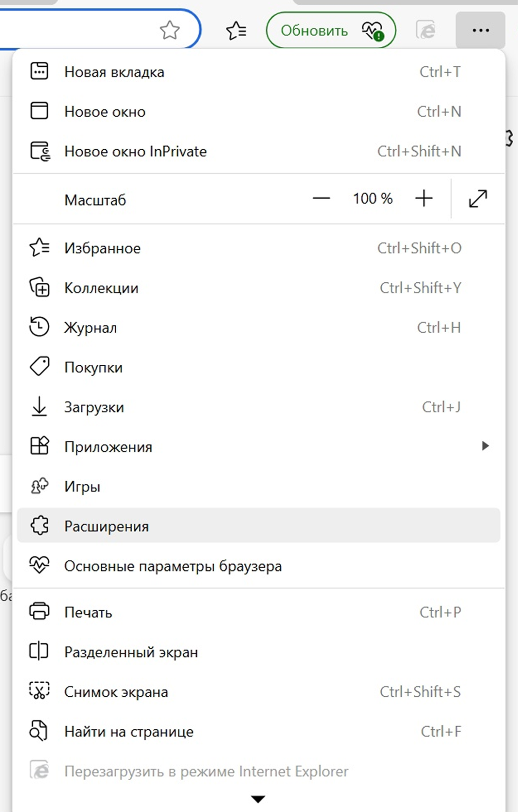The height and width of the screenshot is (812, 518).
Task: Click the favorites star-list toolbar icon
Action: pyautogui.click(x=236, y=30)
